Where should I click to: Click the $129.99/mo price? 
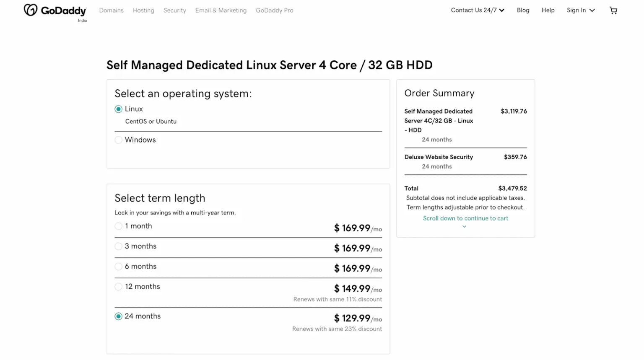coord(358,319)
